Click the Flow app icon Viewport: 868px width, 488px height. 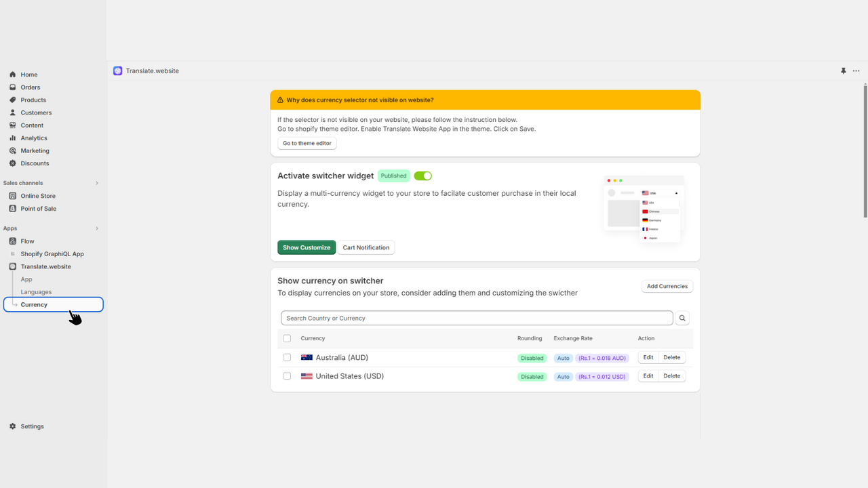tap(13, 241)
